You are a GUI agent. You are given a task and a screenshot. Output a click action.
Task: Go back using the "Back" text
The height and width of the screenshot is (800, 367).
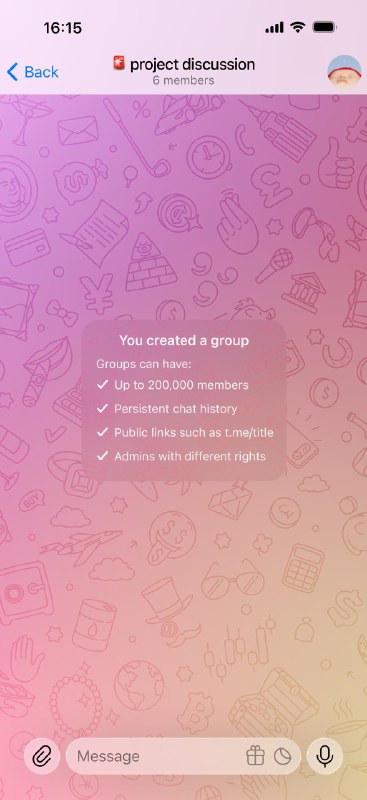[41, 72]
